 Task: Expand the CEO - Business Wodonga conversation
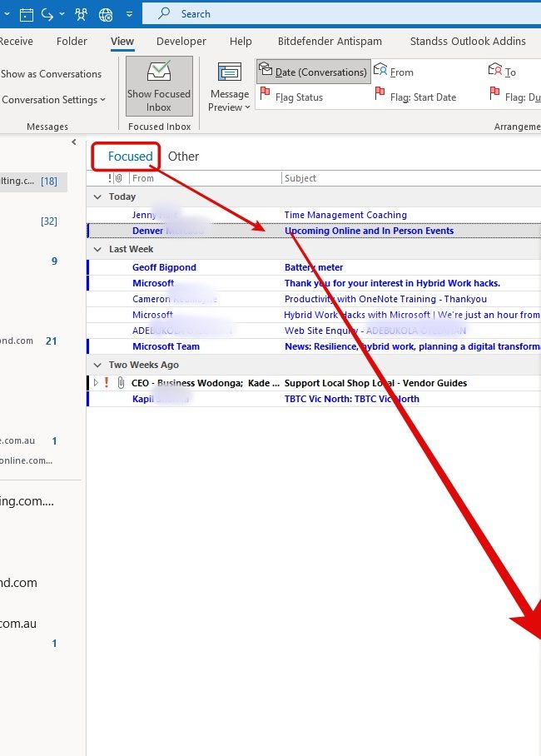pos(96,383)
